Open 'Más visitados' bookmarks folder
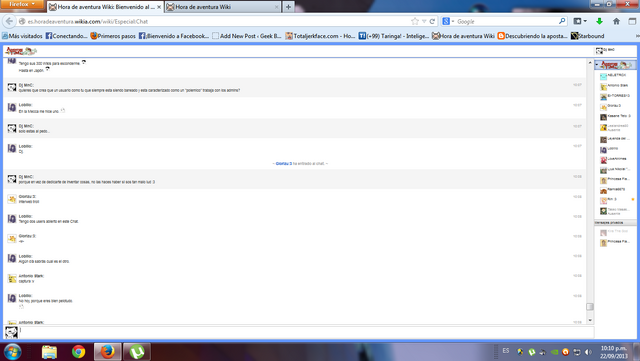Image resolution: width=640 pixels, height=361 pixels. click(22, 36)
